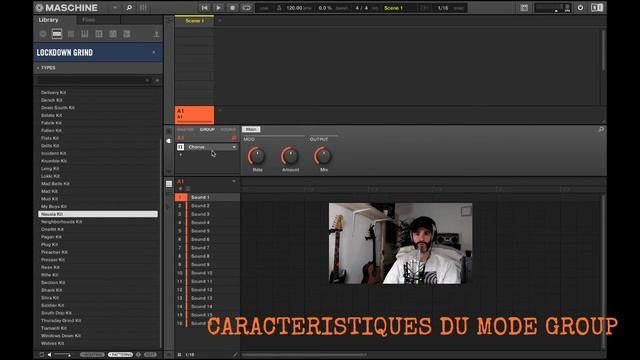Screen dimensions: 640x360
Task: Select the orange A1 group block
Action: 194,114
